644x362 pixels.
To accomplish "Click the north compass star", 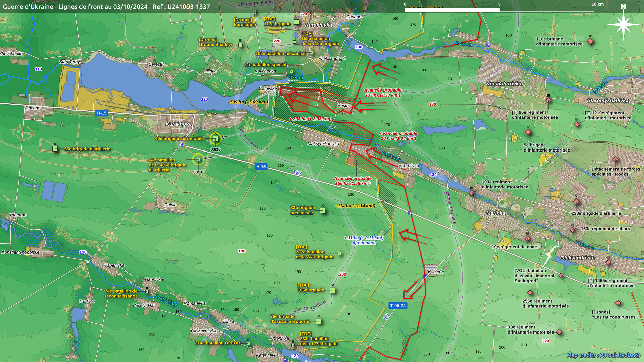I will (623, 25).
